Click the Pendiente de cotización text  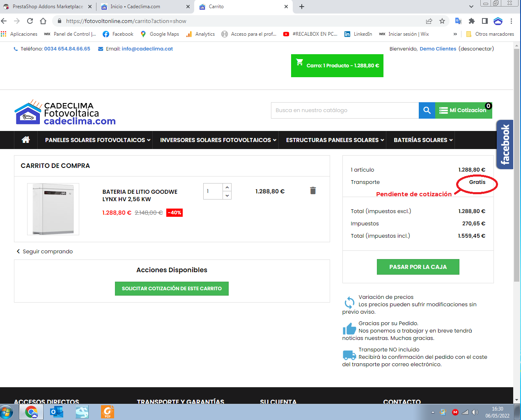click(414, 194)
